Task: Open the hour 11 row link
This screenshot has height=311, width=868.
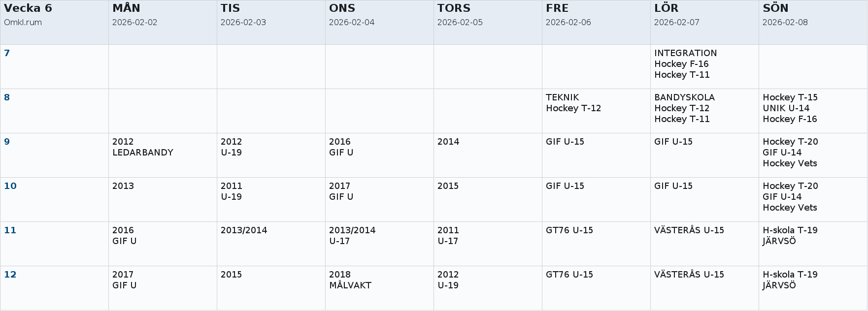Action: [x=10, y=230]
